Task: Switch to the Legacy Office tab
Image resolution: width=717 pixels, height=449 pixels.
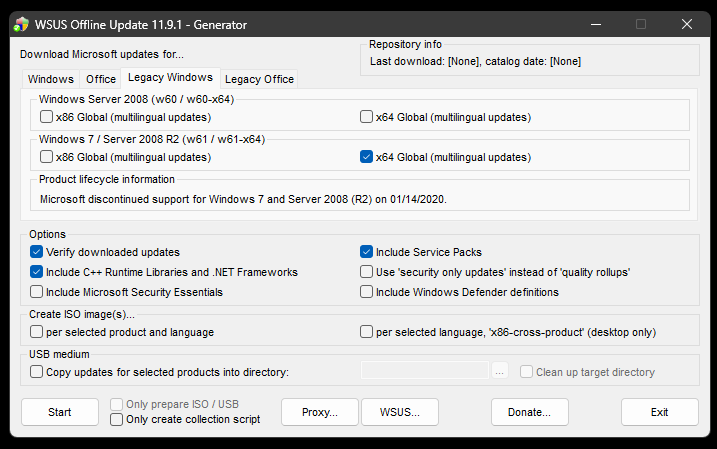Action: (x=259, y=79)
